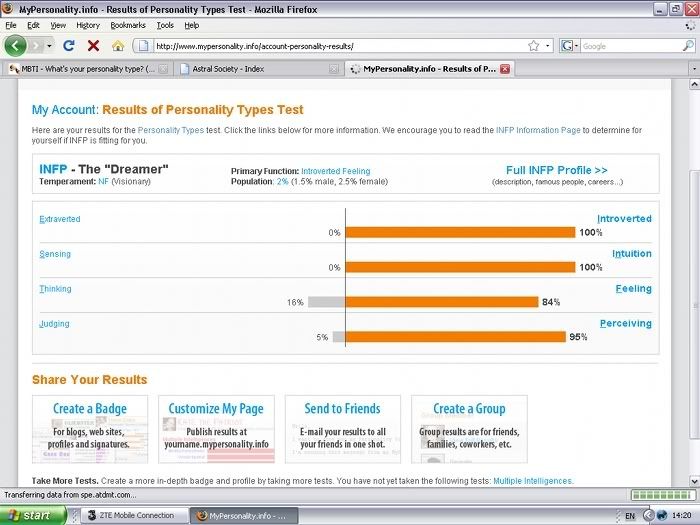The width and height of the screenshot is (700, 525).
Task: Click the network tray icon beside clock
Action: point(661,516)
